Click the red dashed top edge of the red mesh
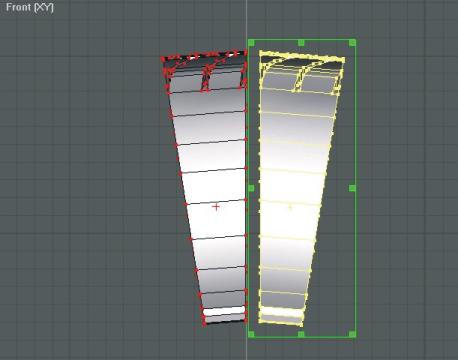458x360 pixels. click(204, 55)
